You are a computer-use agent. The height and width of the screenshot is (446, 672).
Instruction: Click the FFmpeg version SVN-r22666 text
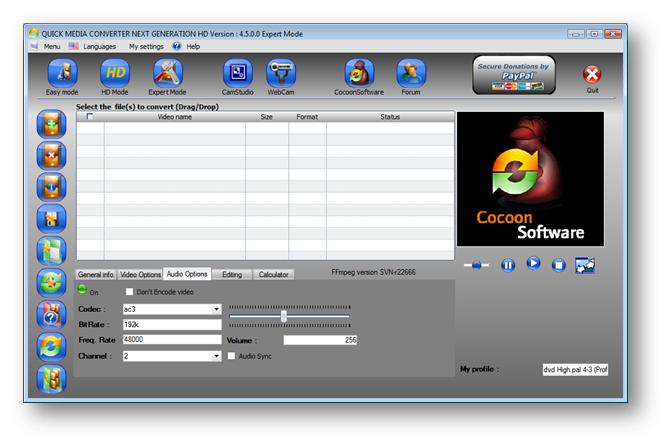(x=373, y=272)
